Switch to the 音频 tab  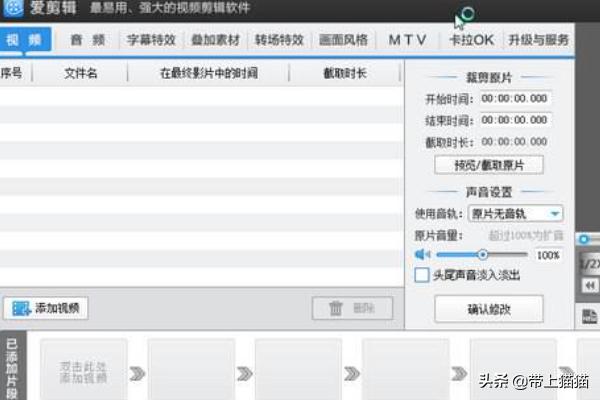click(88, 41)
